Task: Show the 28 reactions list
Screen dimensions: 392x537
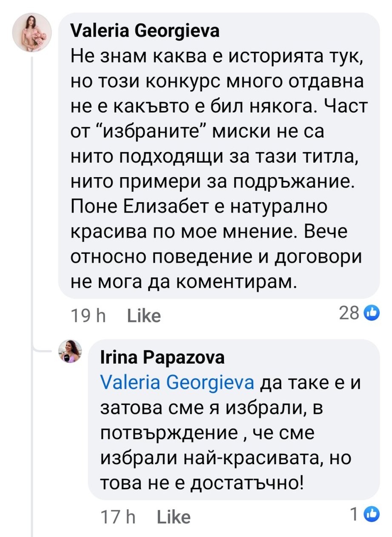Action: click(349, 313)
